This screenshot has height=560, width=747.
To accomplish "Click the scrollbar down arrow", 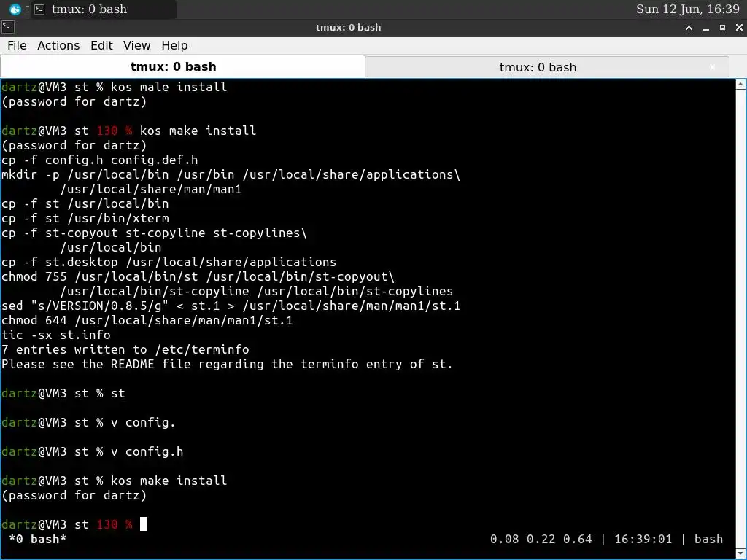I will (740, 553).
